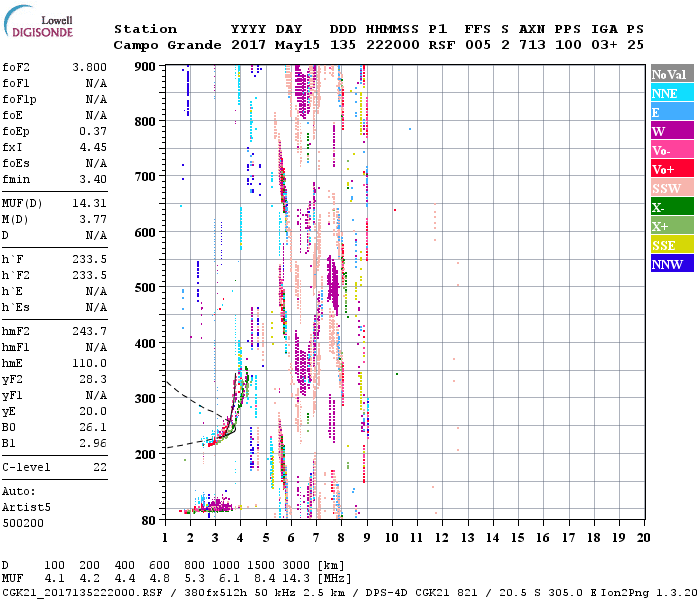Click the May15 date in header

(x=297, y=45)
